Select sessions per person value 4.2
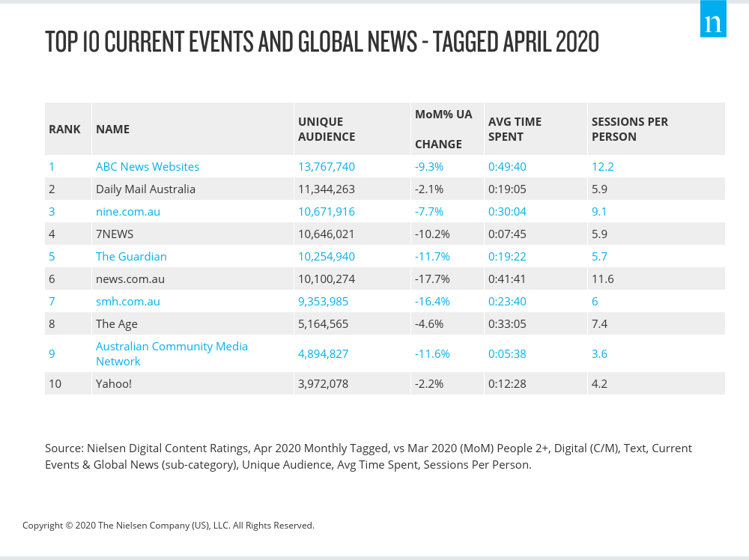This screenshot has width=749, height=560. pos(599,384)
